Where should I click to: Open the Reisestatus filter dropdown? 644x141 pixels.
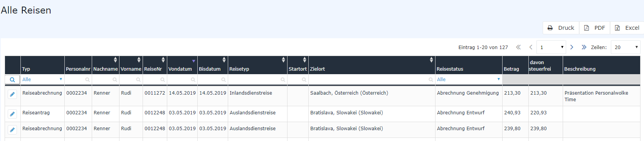click(x=469, y=80)
